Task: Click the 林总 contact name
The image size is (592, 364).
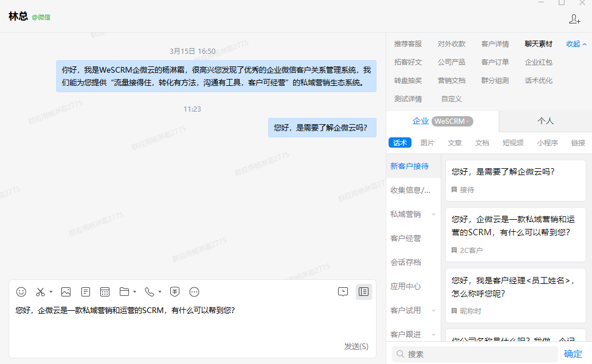Action: (x=18, y=16)
